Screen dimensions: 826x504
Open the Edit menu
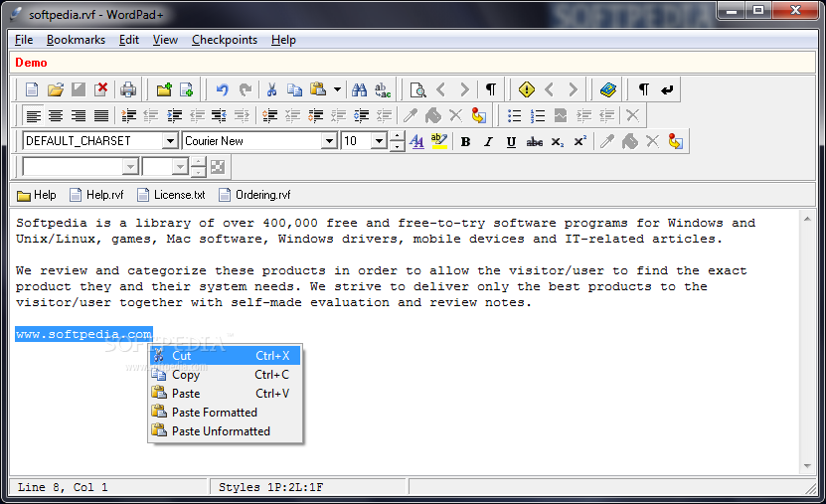point(128,40)
